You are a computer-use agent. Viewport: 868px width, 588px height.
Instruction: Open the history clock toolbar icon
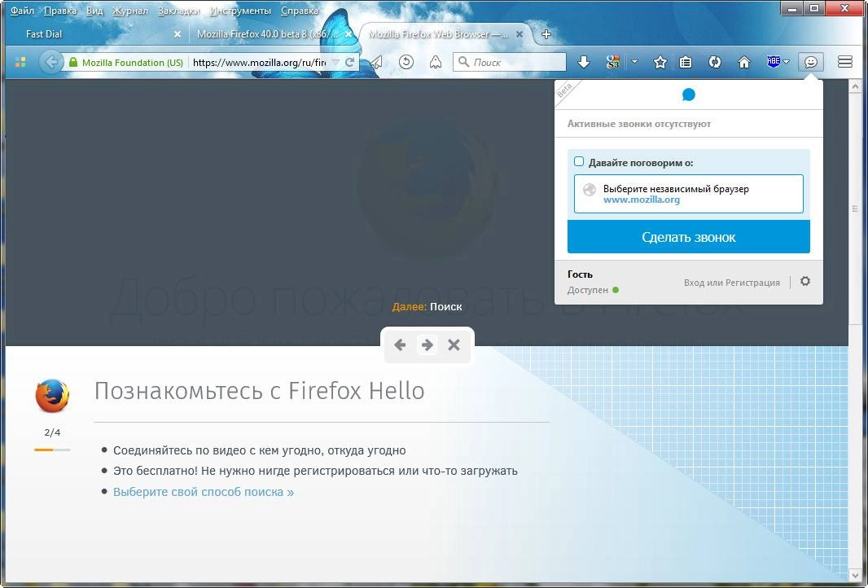[x=406, y=62]
